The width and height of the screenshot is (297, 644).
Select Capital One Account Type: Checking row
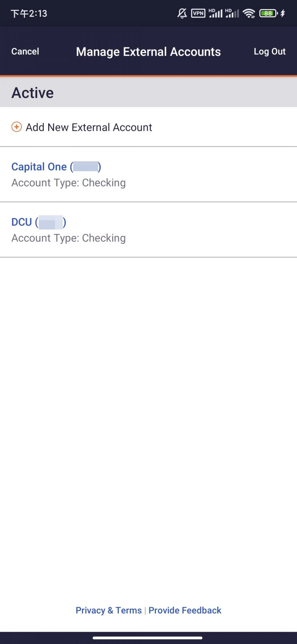click(x=148, y=175)
